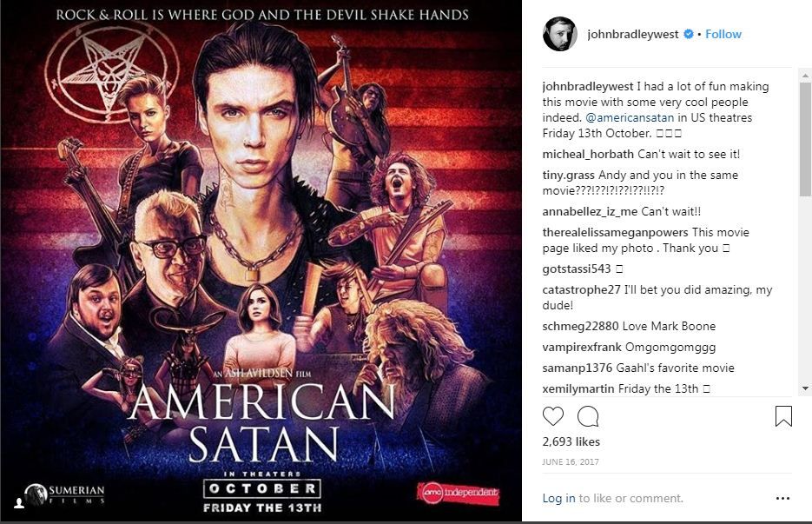Open comments with the speech bubble icon
The width and height of the screenshot is (812, 524).
click(x=588, y=416)
